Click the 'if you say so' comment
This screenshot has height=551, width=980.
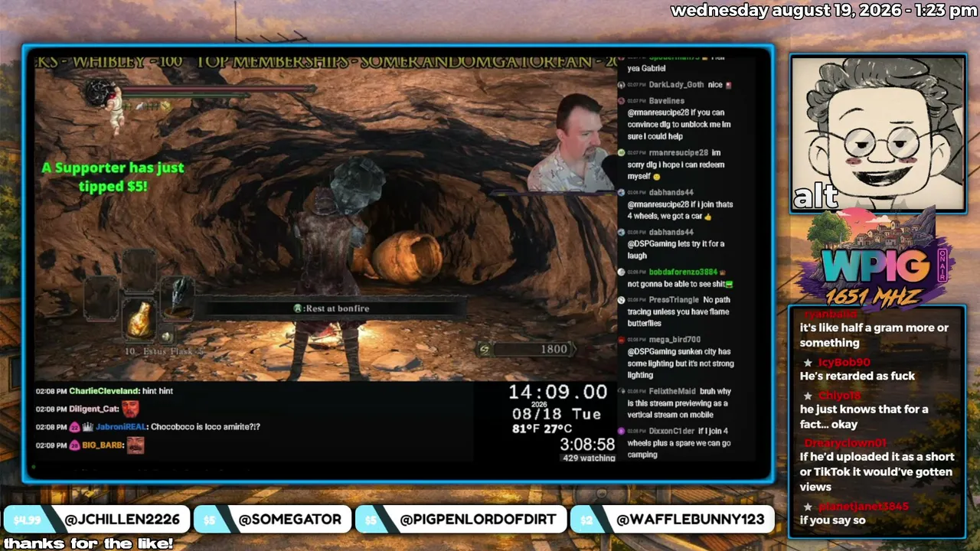click(832, 520)
